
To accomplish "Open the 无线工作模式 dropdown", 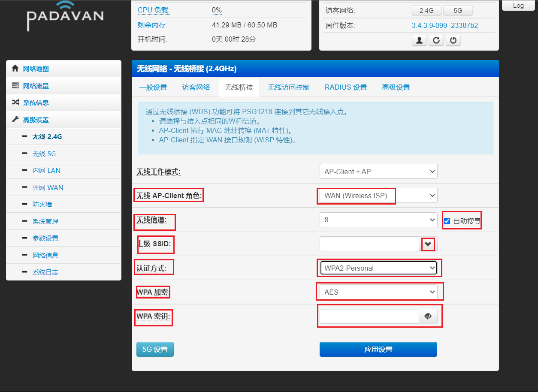I will click(378, 172).
